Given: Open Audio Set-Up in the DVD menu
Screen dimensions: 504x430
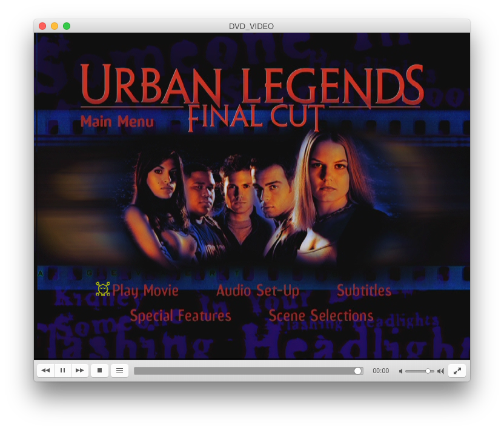Looking at the screenshot, I should [258, 291].
